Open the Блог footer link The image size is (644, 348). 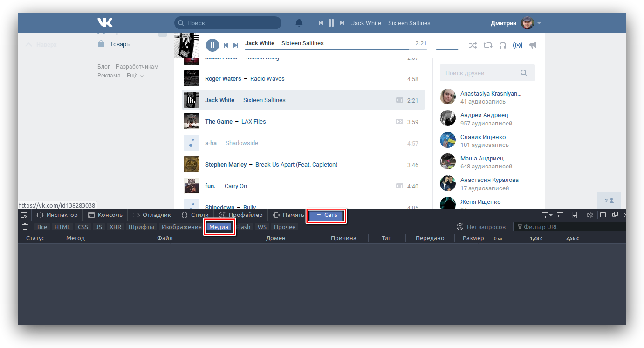click(x=103, y=66)
